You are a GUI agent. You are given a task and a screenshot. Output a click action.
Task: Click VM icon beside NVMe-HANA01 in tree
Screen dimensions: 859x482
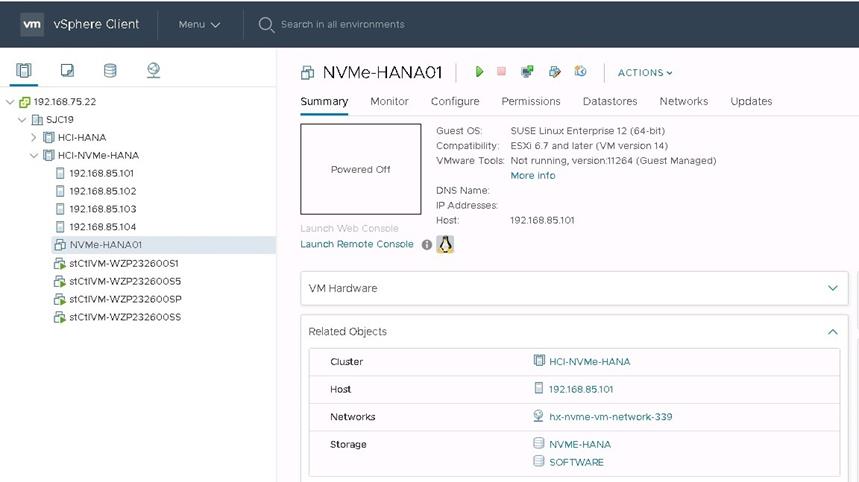(60, 245)
